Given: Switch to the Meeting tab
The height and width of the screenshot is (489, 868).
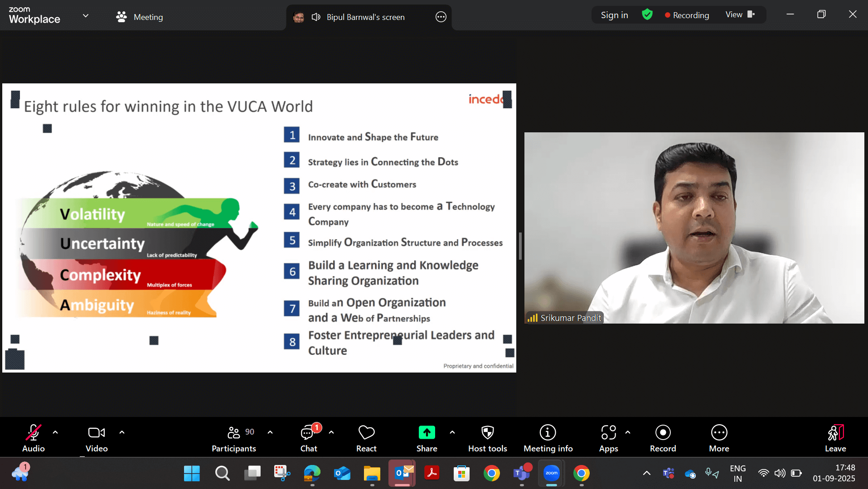Looking at the screenshot, I should point(140,17).
